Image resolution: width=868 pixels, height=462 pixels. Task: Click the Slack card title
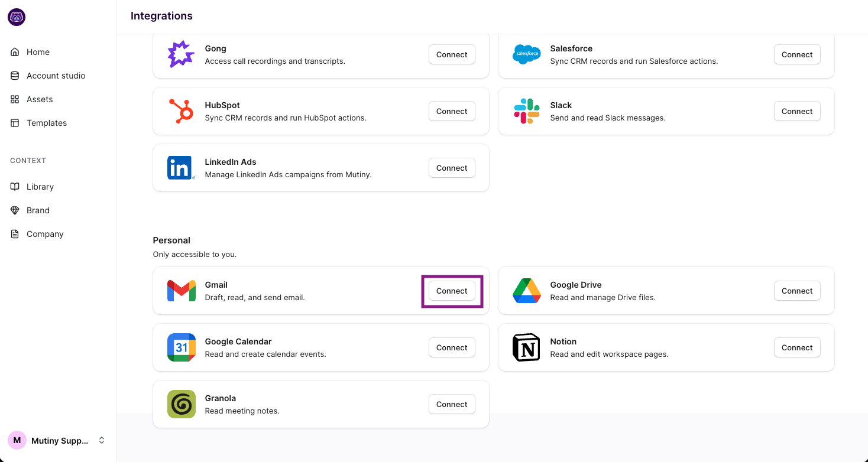pos(561,105)
